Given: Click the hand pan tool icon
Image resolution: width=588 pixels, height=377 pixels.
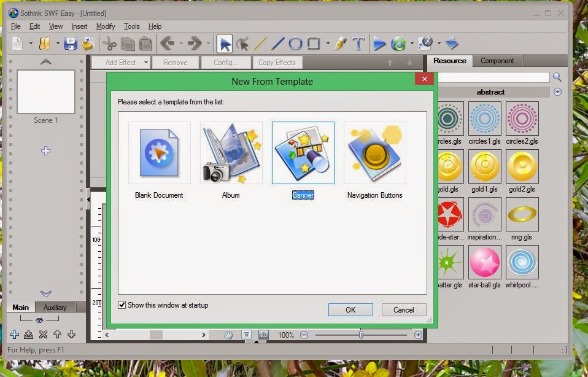Looking at the screenshot, I should (228, 335).
